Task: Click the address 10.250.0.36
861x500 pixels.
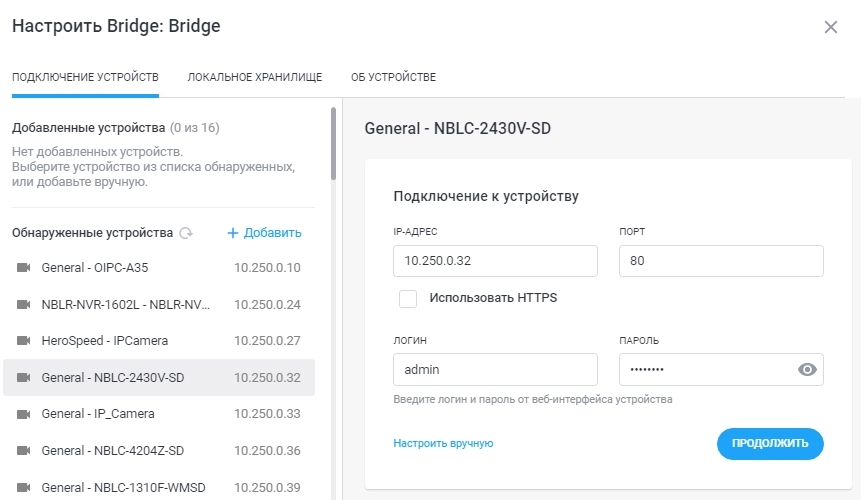Action: (267, 450)
